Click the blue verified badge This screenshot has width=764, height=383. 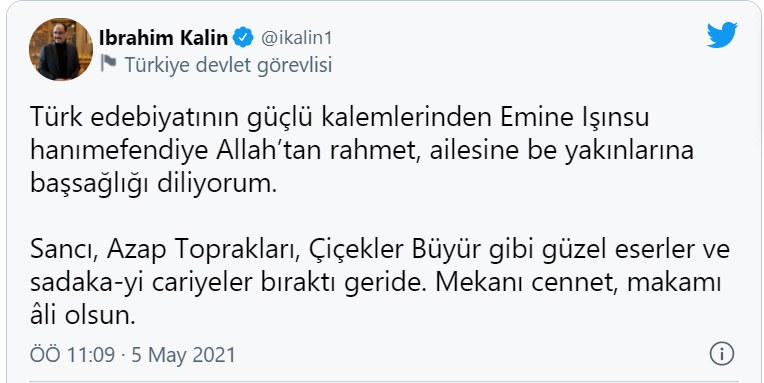point(243,38)
